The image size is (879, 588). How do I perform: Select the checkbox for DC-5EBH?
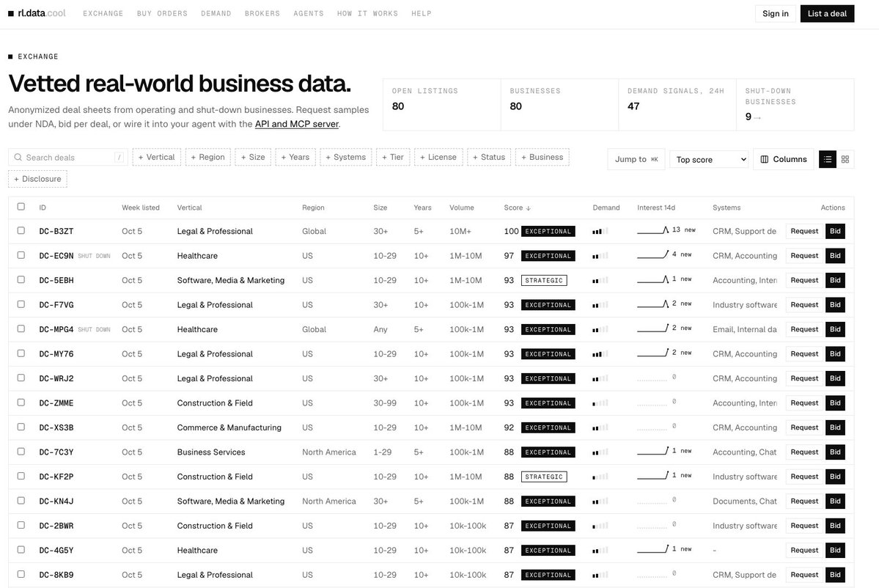[x=21, y=279]
